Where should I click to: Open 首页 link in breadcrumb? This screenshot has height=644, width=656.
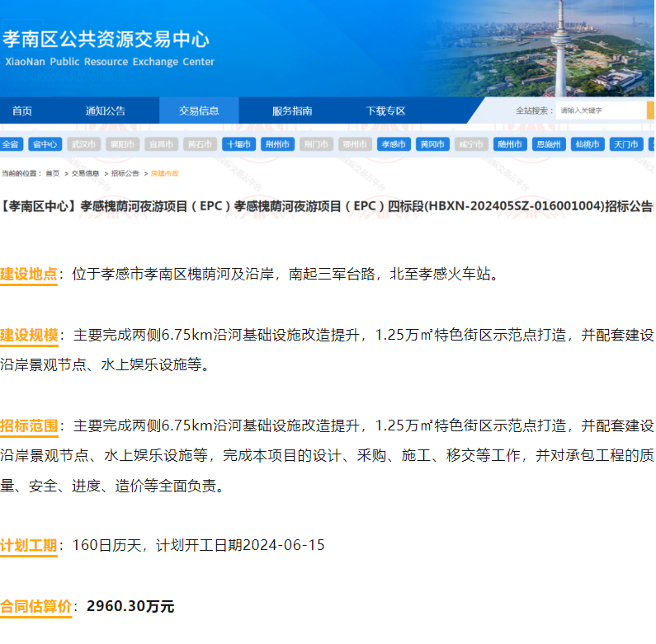coord(53,173)
